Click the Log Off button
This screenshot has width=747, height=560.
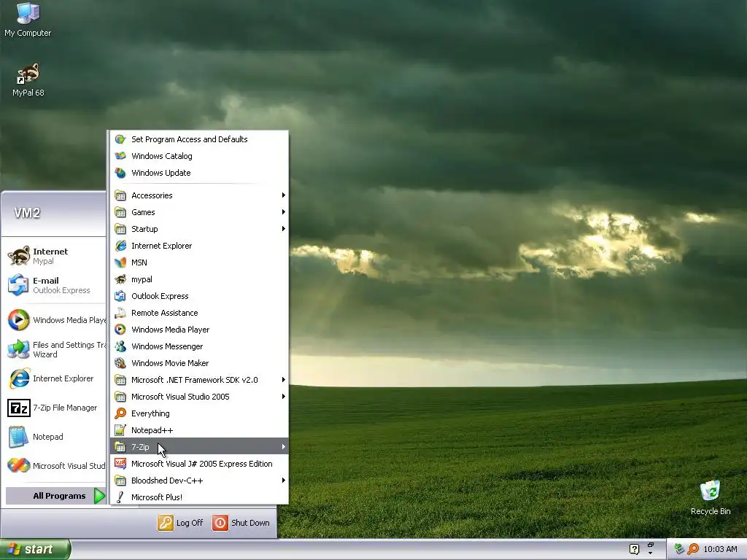[x=181, y=523]
